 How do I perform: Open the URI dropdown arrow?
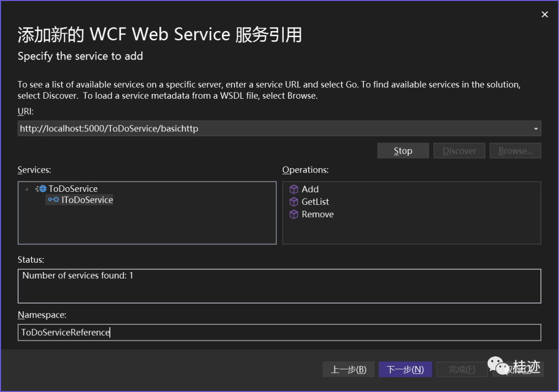(536, 129)
